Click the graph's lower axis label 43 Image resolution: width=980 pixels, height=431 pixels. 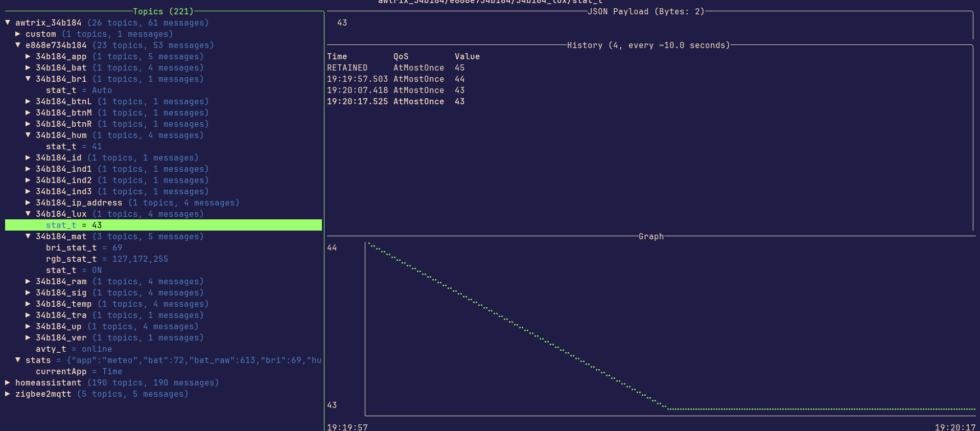332,405
